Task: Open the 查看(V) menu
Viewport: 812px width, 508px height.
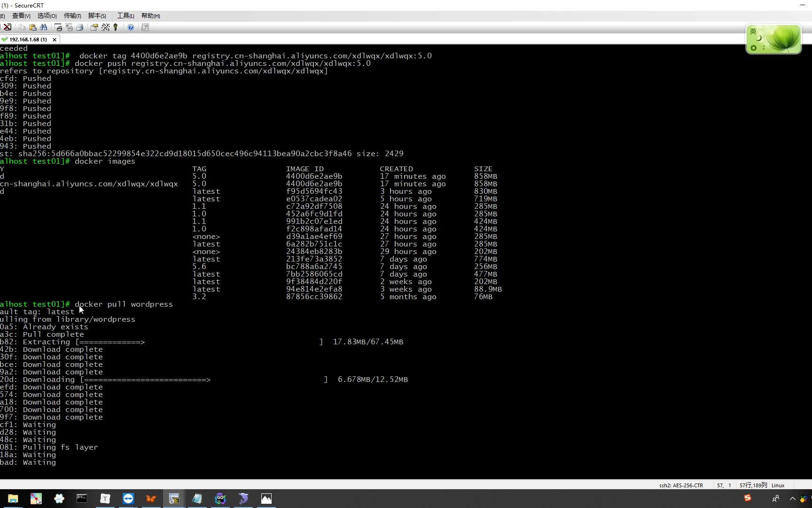Action: 21,16
